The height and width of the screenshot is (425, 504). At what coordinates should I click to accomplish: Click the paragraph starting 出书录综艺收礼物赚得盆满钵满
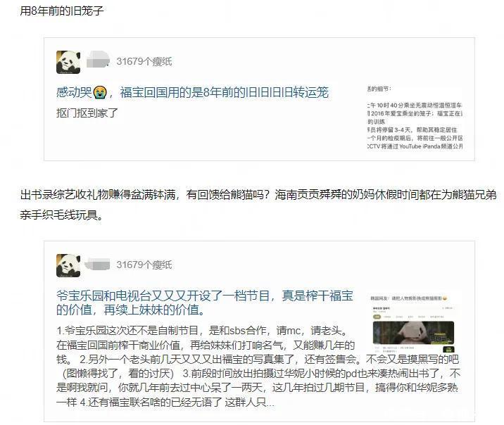pos(258,204)
